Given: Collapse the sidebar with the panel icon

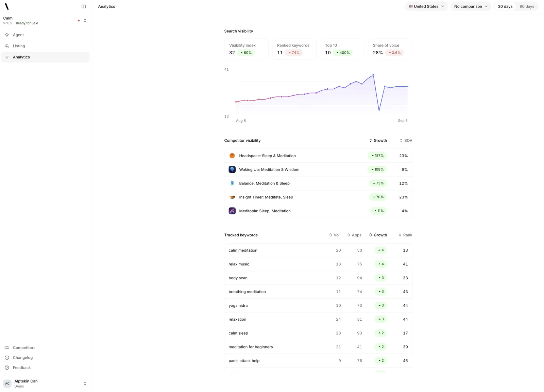Looking at the screenshot, I should click(x=84, y=6).
